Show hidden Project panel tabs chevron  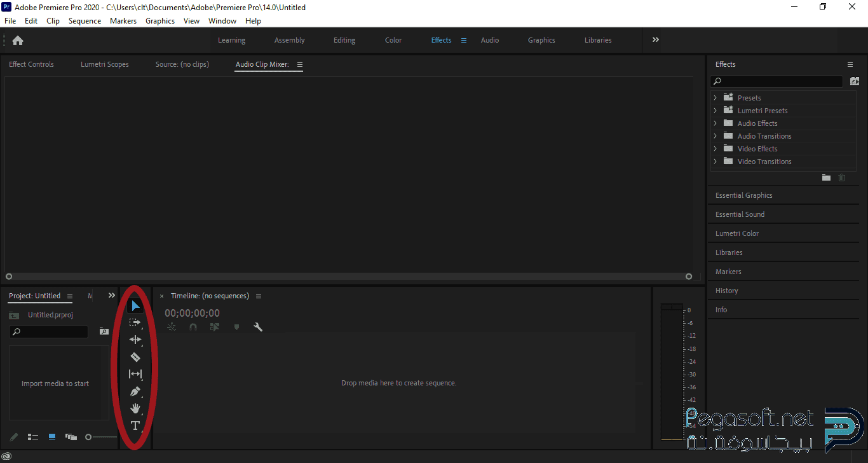coord(112,295)
